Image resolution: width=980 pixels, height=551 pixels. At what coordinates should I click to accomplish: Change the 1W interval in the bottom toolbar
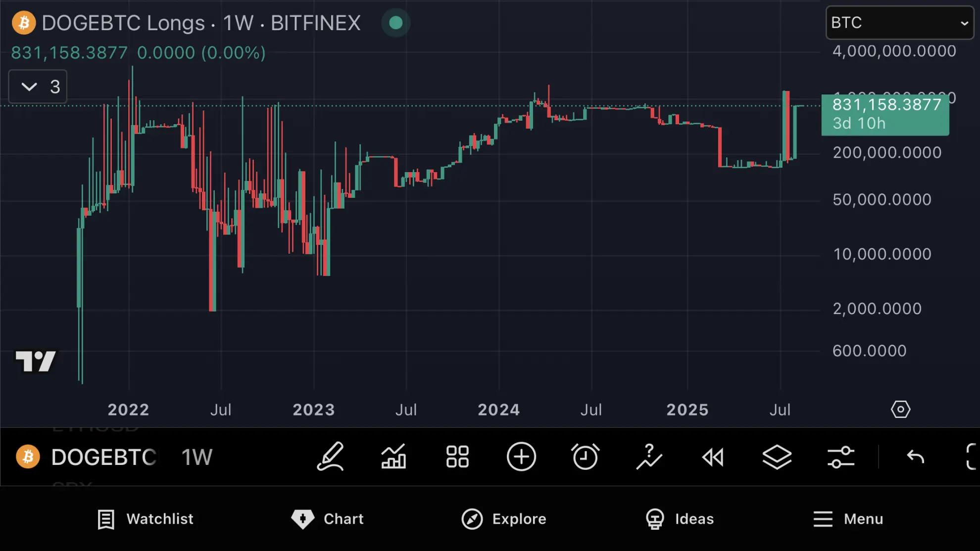(196, 457)
